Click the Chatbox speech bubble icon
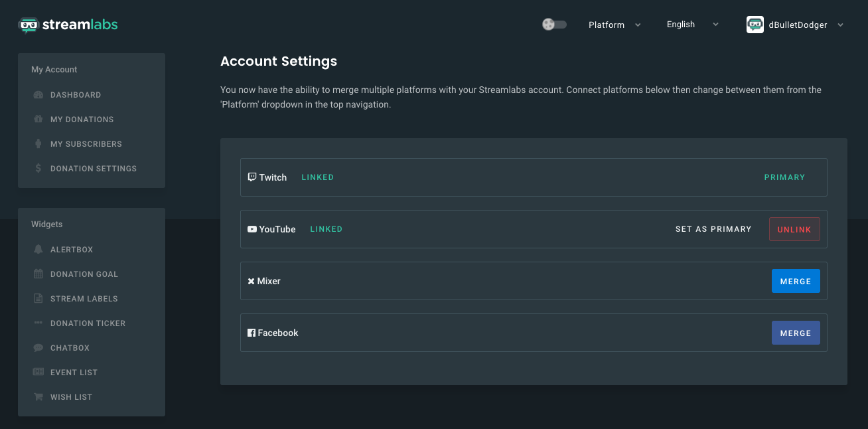 coord(38,348)
